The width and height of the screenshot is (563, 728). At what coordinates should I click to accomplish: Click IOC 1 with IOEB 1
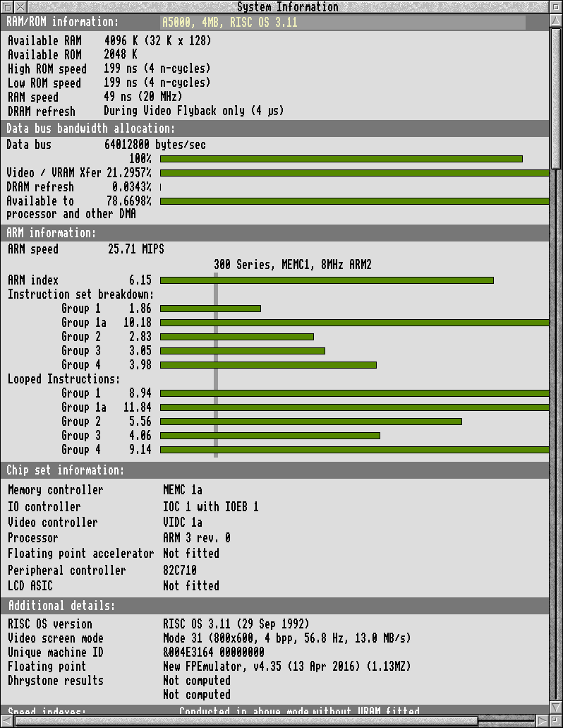pyautogui.click(x=210, y=506)
